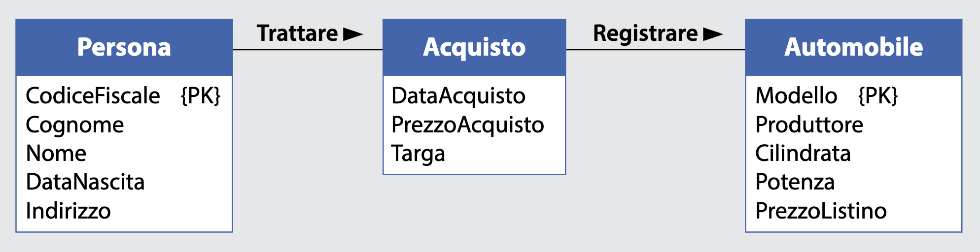Select the Persona entity header
This screenshot has width=980, height=252.
click(124, 47)
